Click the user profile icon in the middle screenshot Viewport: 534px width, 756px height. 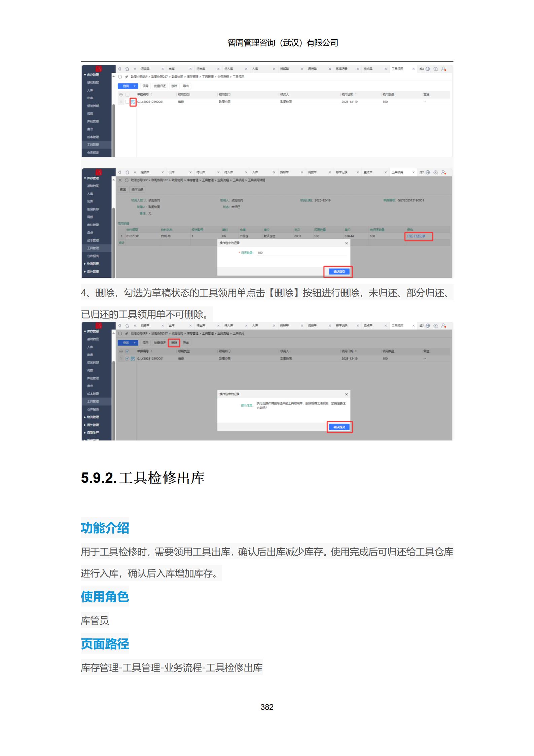click(443, 172)
